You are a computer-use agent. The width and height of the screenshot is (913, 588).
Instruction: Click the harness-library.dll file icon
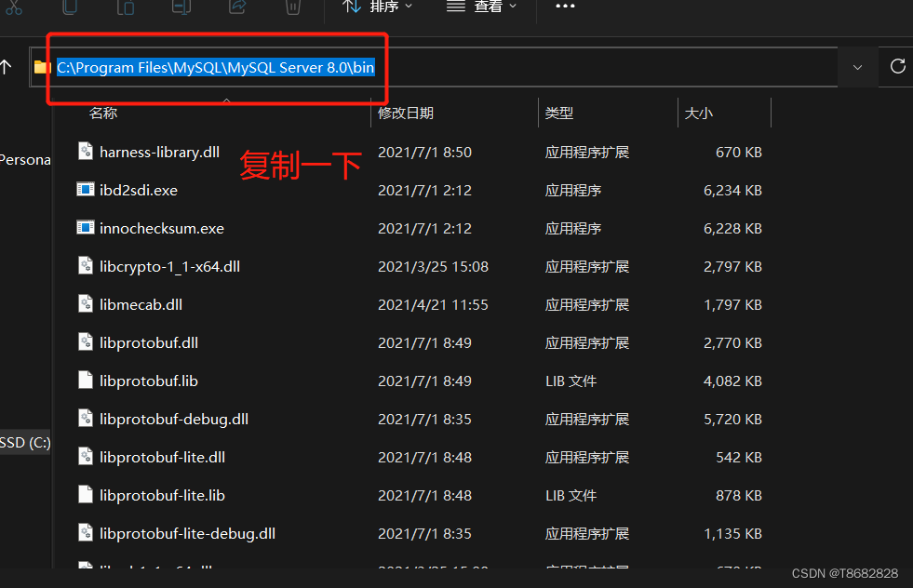click(x=86, y=152)
